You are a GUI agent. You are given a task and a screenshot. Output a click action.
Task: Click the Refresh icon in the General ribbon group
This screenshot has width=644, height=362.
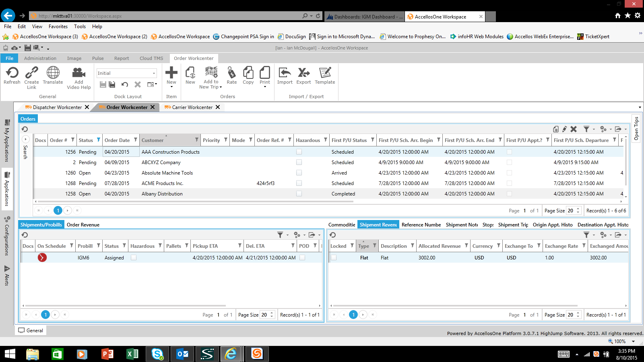[x=12, y=73]
